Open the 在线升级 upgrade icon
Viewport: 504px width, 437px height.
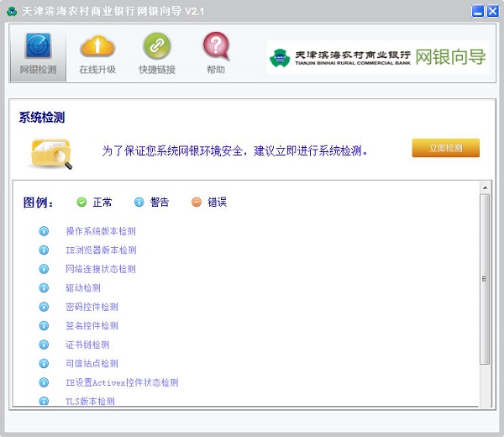pyautogui.click(x=97, y=53)
